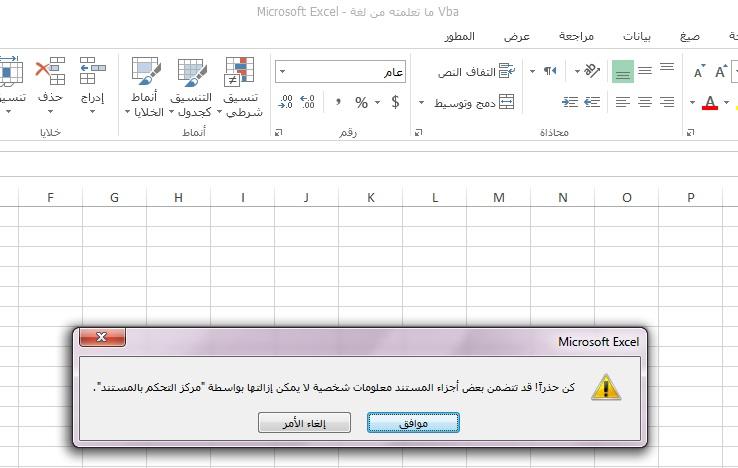
Task: Open Cell Styles (أنماط الخلايا) menu
Action: coord(145,87)
